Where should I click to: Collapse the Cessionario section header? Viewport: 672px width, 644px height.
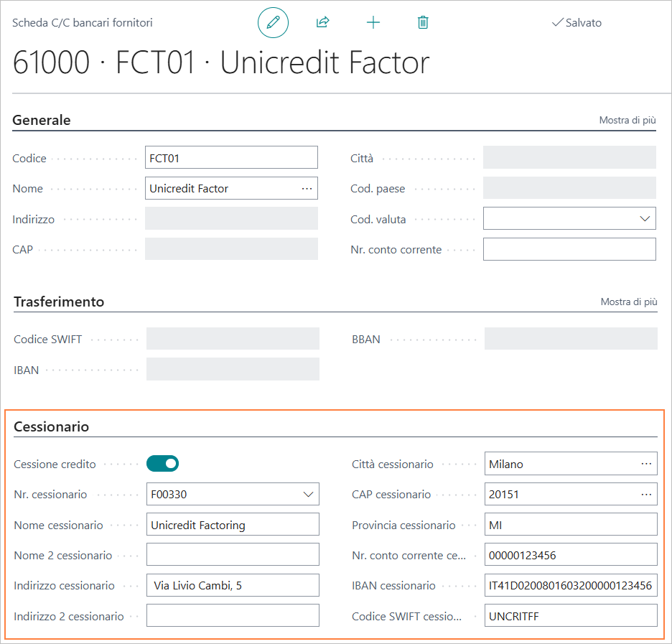coord(52,427)
